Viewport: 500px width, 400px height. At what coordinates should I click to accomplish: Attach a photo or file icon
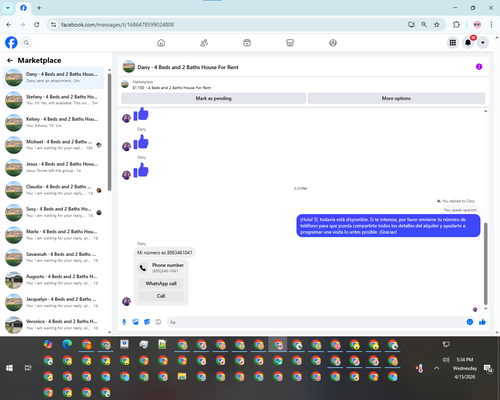coord(136,322)
